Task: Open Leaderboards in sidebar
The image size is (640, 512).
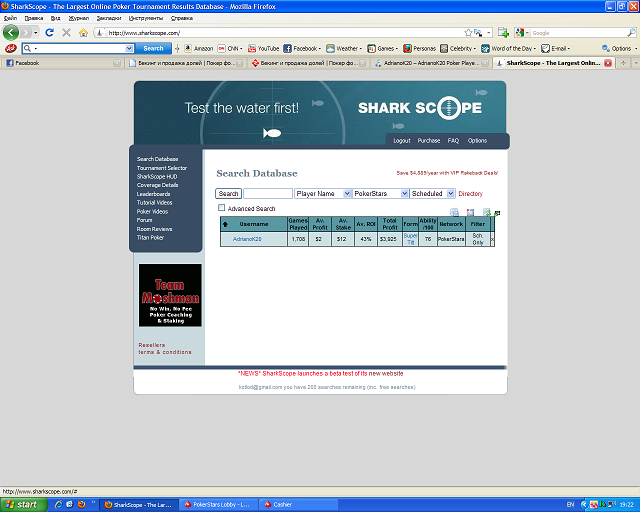Action: 153,194
